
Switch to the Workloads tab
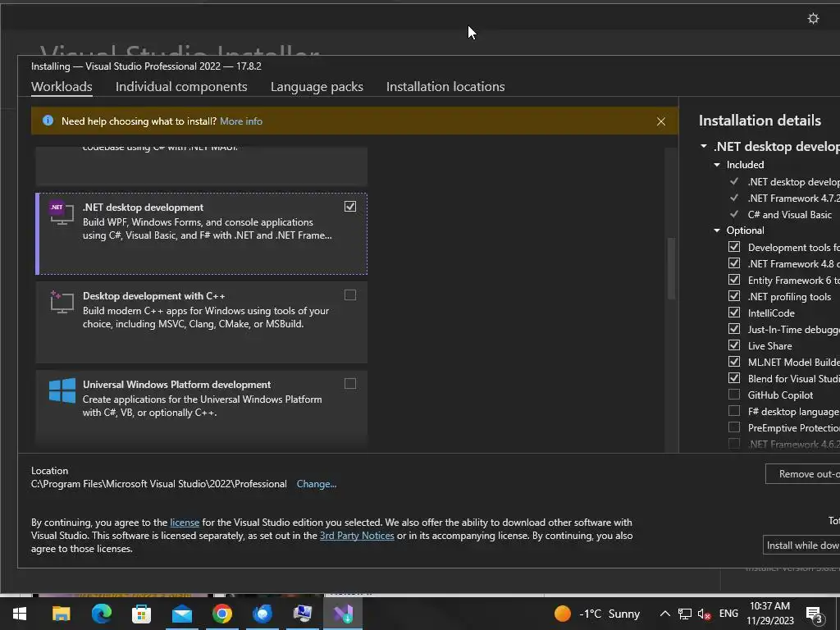[62, 87]
